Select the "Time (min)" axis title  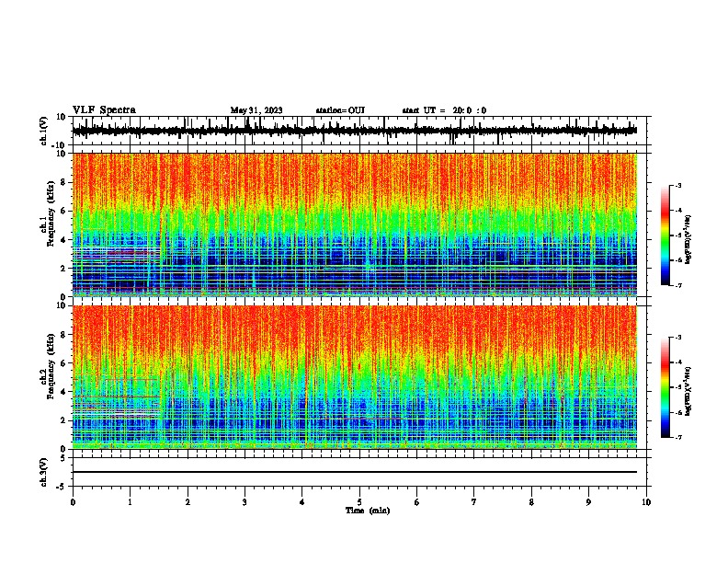368,511
